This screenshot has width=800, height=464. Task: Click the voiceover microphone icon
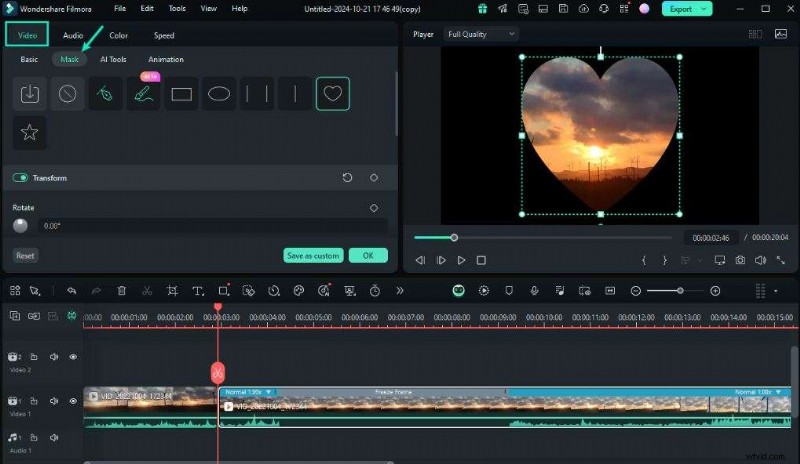click(x=534, y=290)
